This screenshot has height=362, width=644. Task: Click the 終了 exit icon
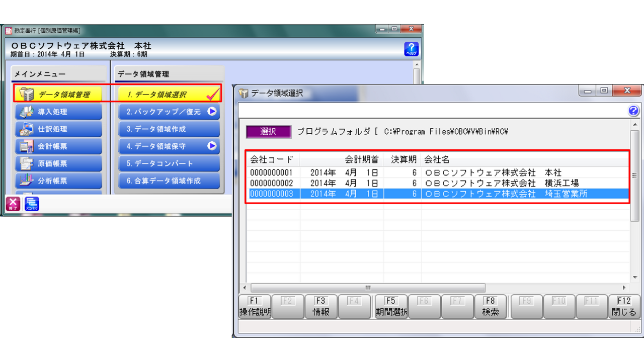13,204
